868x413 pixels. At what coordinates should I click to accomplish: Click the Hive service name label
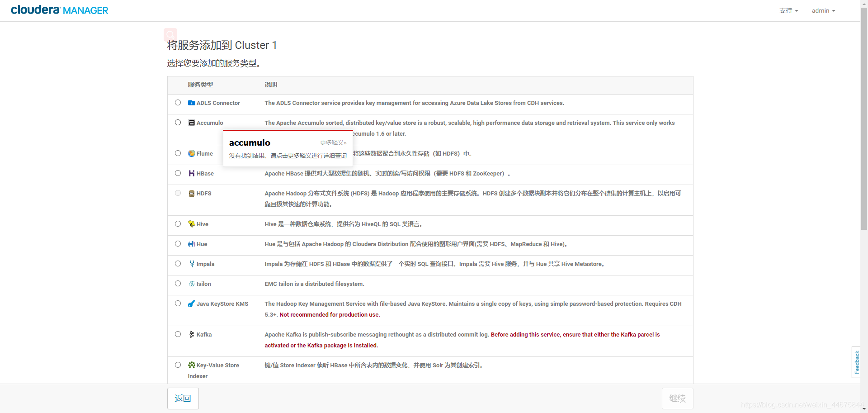202,224
